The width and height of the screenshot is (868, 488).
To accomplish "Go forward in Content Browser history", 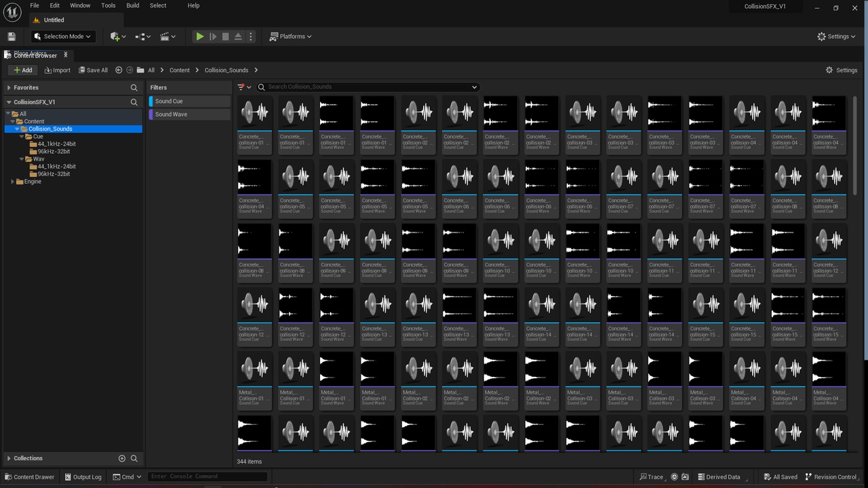I will [130, 70].
